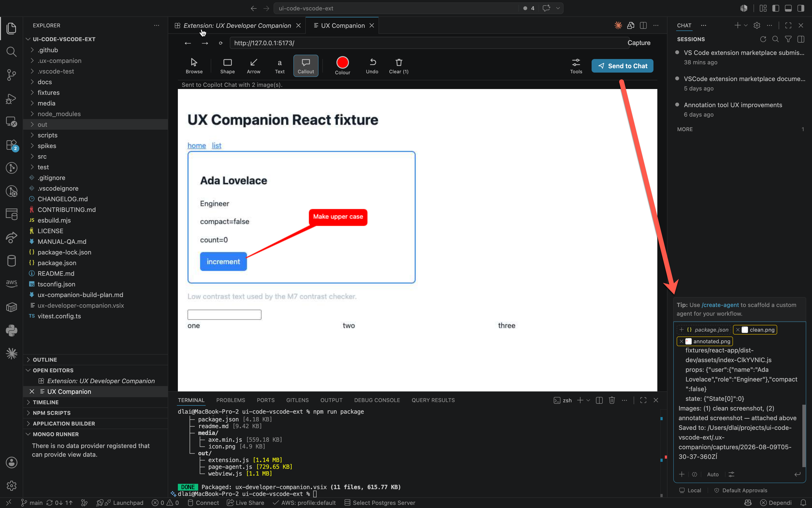Select the Browse tool
This screenshot has width=812, height=508.
194,66
